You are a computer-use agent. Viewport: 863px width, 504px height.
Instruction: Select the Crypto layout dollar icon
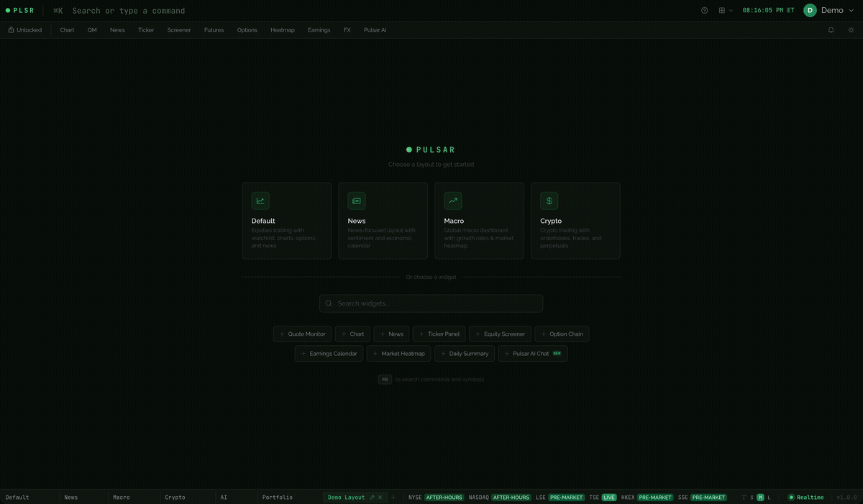click(x=549, y=201)
